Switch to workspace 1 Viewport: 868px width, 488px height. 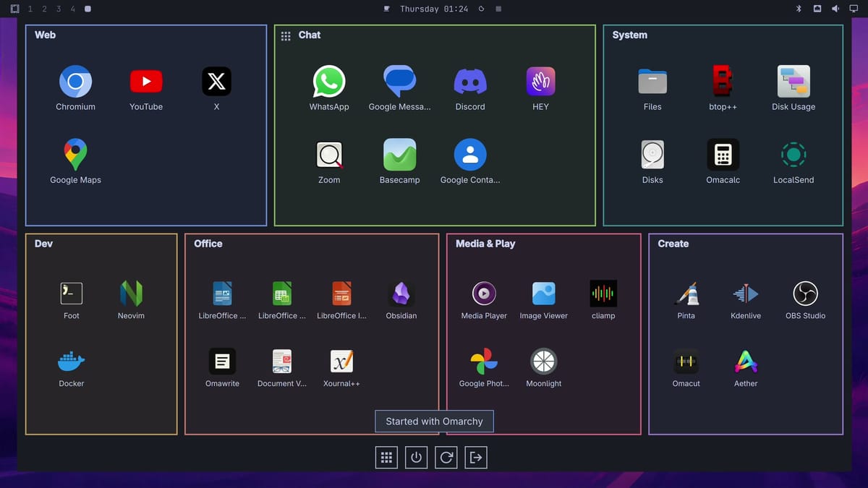click(30, 9)
